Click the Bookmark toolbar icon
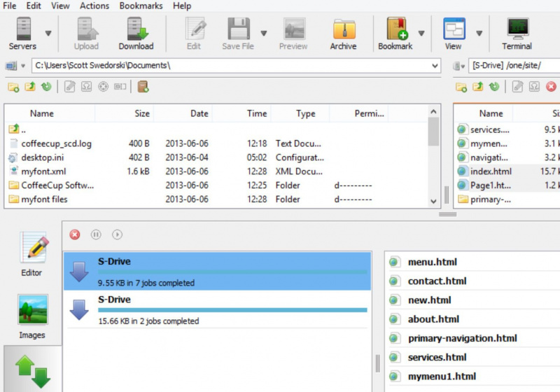 396,29
